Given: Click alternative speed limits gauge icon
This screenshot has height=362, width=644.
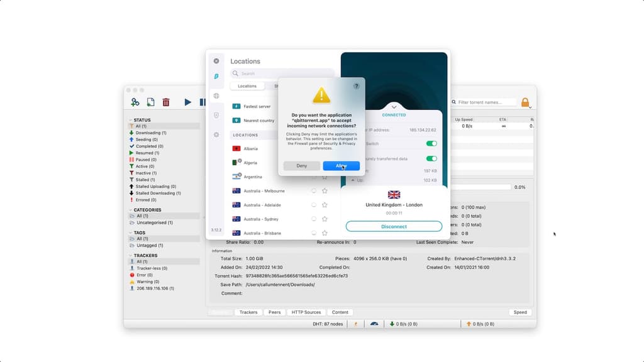Looking at the screenshot, I should (374, 324).
